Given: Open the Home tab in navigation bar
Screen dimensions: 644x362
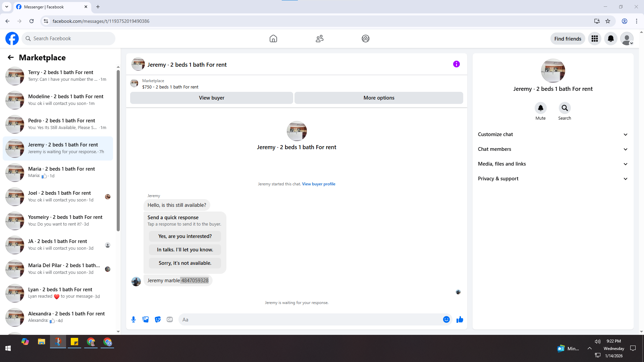Looking at the screenshot, I should coord(273,39).
